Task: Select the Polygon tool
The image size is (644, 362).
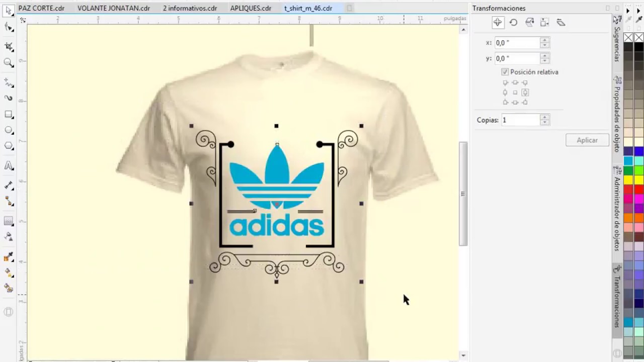Action: pos(9,146)
